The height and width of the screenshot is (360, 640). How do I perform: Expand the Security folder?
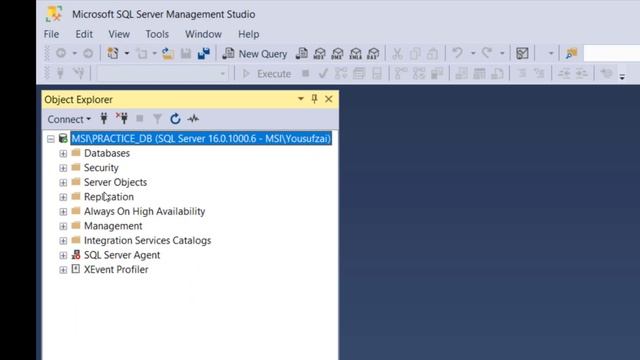tap(63, 168)
